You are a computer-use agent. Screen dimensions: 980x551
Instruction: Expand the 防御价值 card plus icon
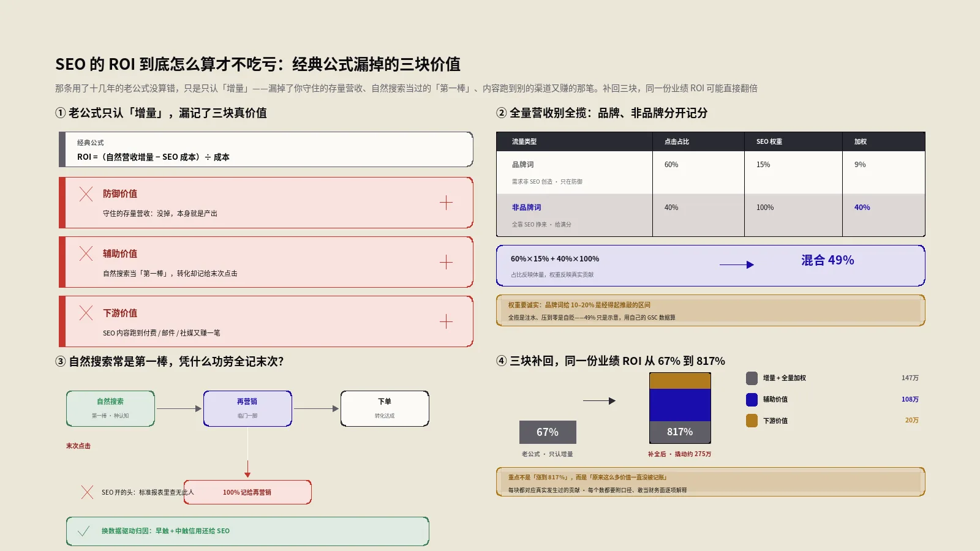tap(446, 203)
